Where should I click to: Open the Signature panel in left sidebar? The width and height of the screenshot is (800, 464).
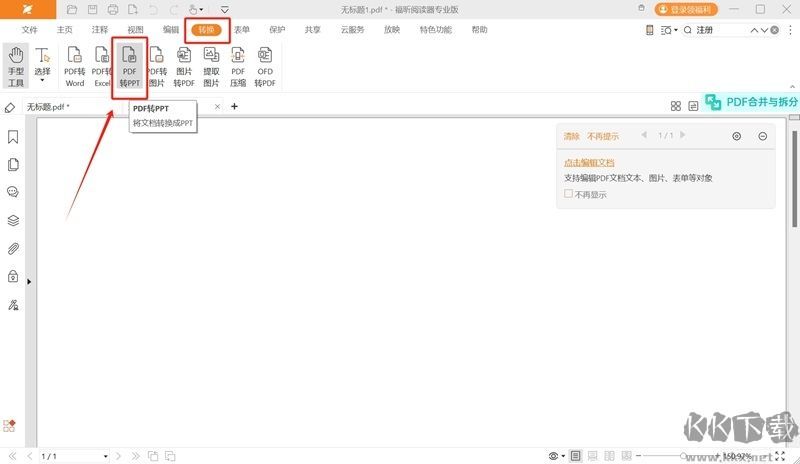click(x=13, y=305)
